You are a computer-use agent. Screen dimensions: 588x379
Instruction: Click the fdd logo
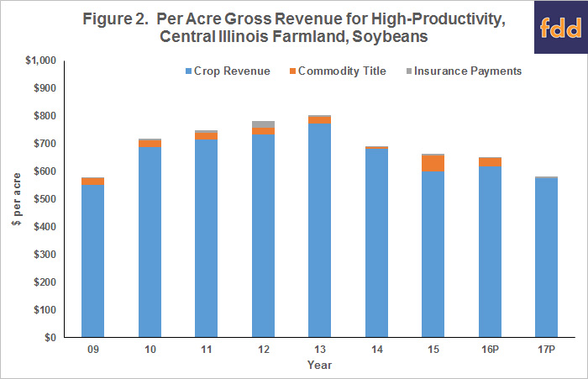[x=561, y=27]
